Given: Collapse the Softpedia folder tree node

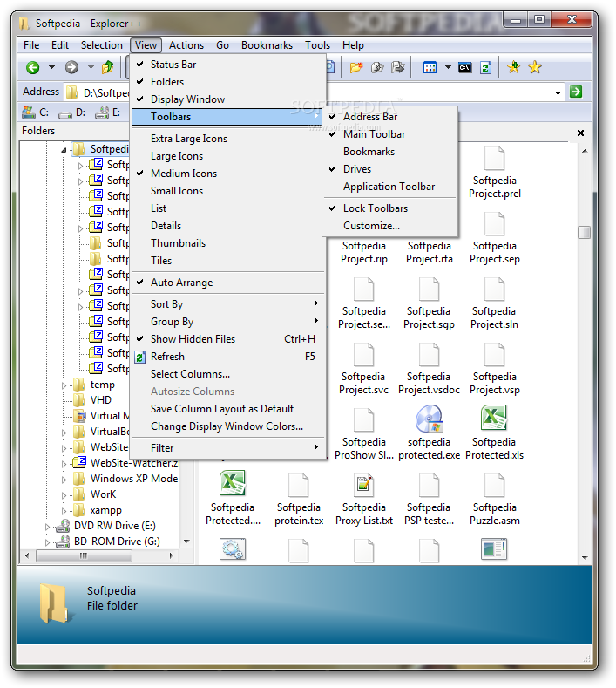Looking at the screenshot, I should (64, 150).
